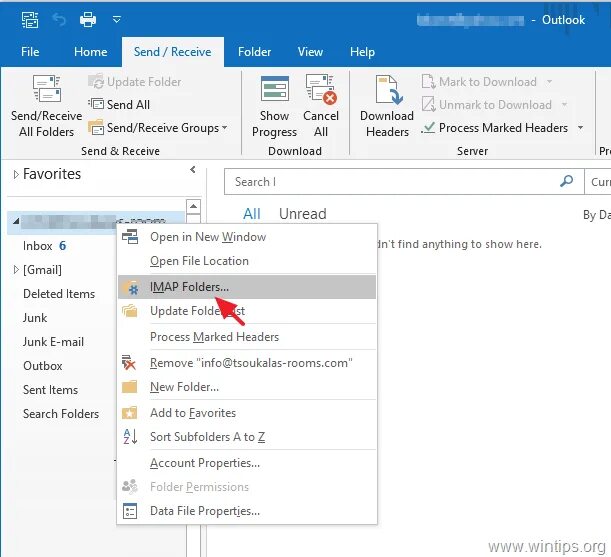Screen dimensions: 611x557
Task: Open Mark to Download dropdown arrow
Action: pos(549,81)
